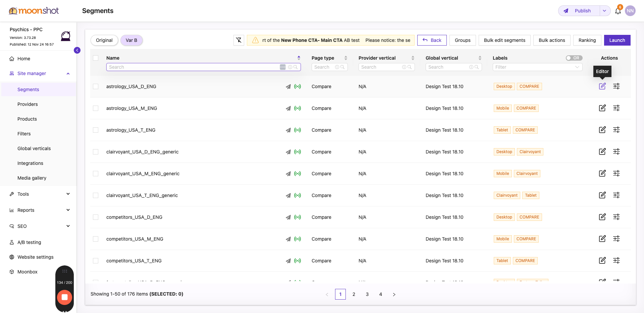Select checkbox for competitors_USA_D_ENG

(96, 217)
